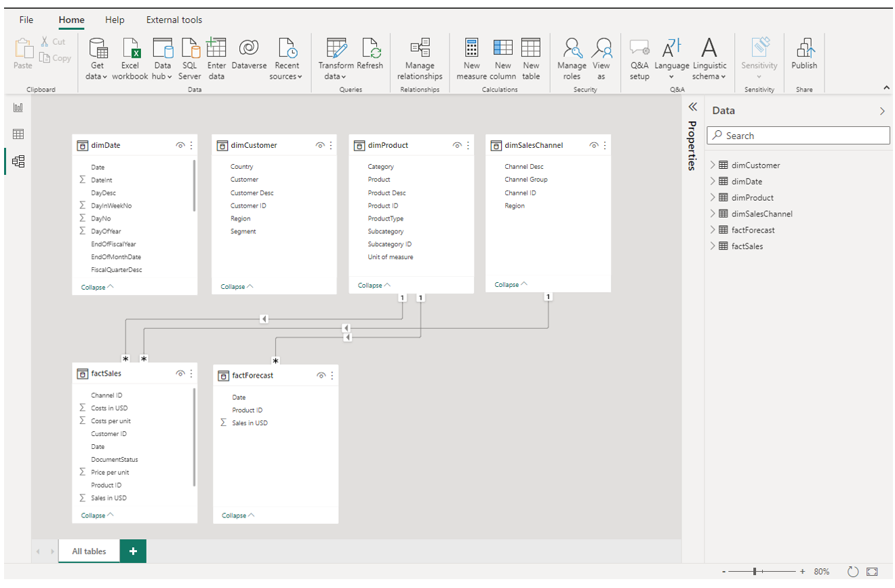
Task: Collapse the dimCustomer table card
Action: [237, 286]
